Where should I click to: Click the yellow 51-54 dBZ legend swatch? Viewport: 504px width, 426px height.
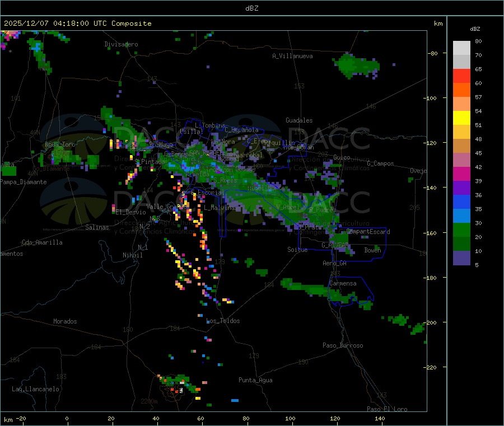461,118
